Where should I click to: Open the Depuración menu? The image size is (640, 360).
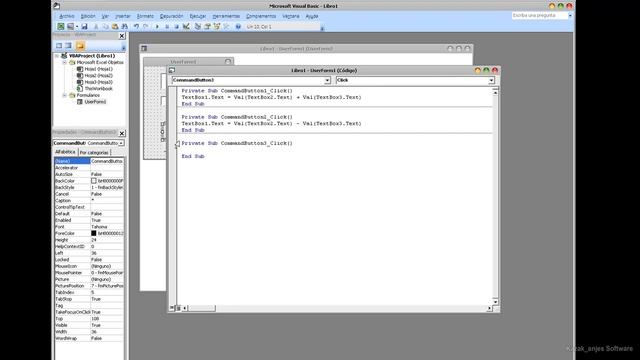click(x=171, y=16)
